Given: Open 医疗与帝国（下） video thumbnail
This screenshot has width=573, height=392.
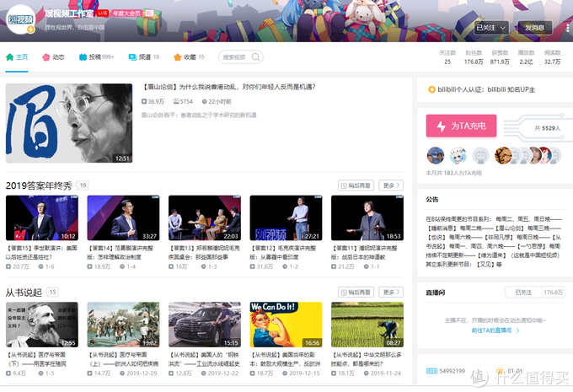Looking at the screenshot, I should pos(42,325).
